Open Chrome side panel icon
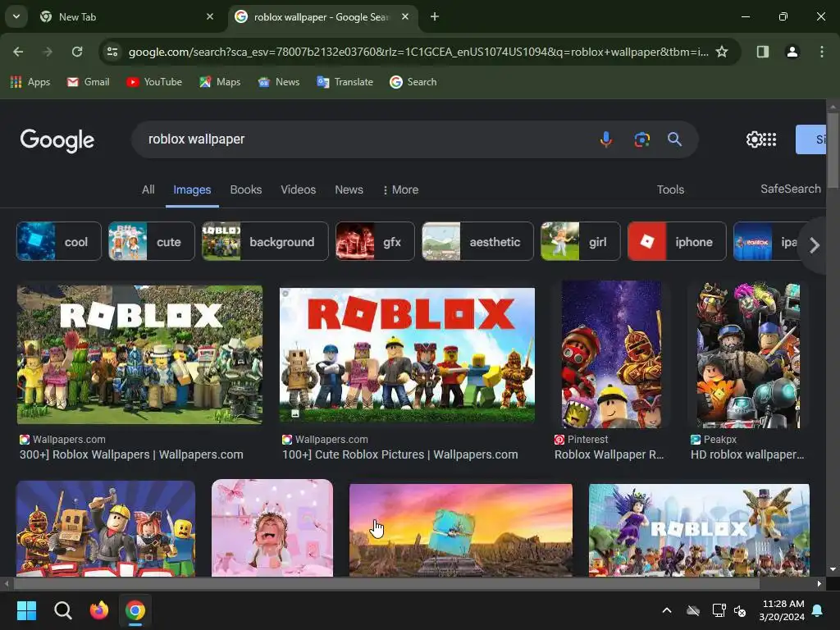 tap(762, 52)
